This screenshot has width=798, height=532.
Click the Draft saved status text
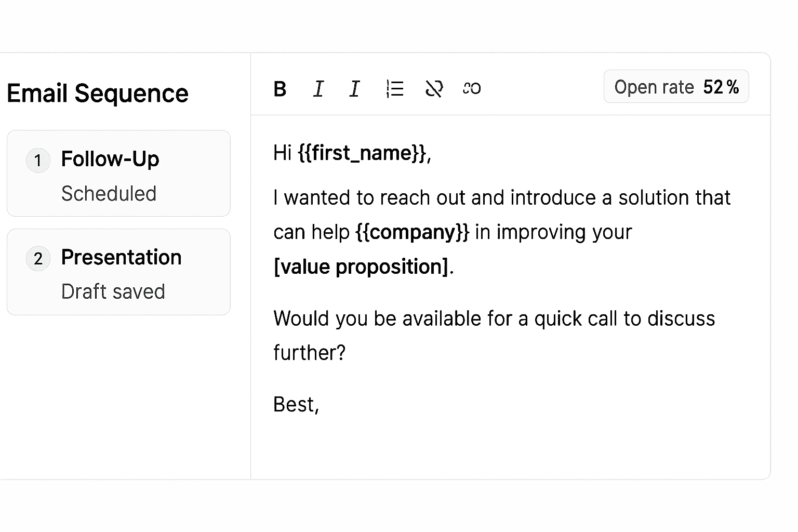click(x=113, y=291)
